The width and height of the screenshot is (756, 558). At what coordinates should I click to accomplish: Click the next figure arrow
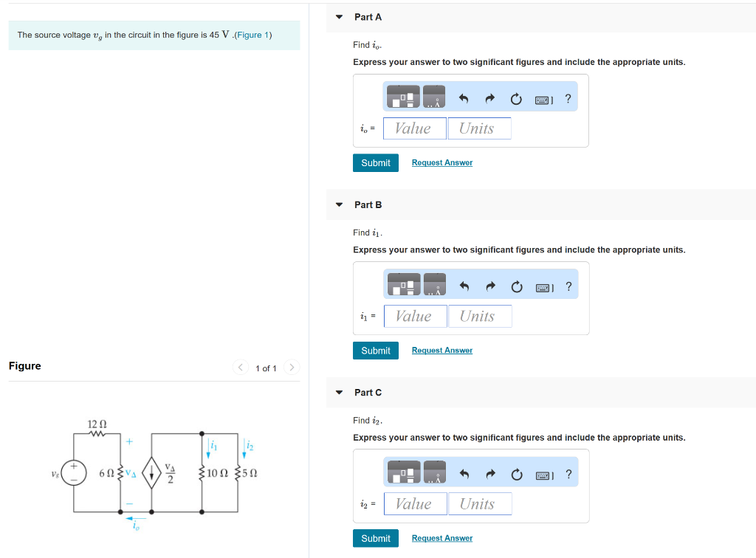pos(292,368)
